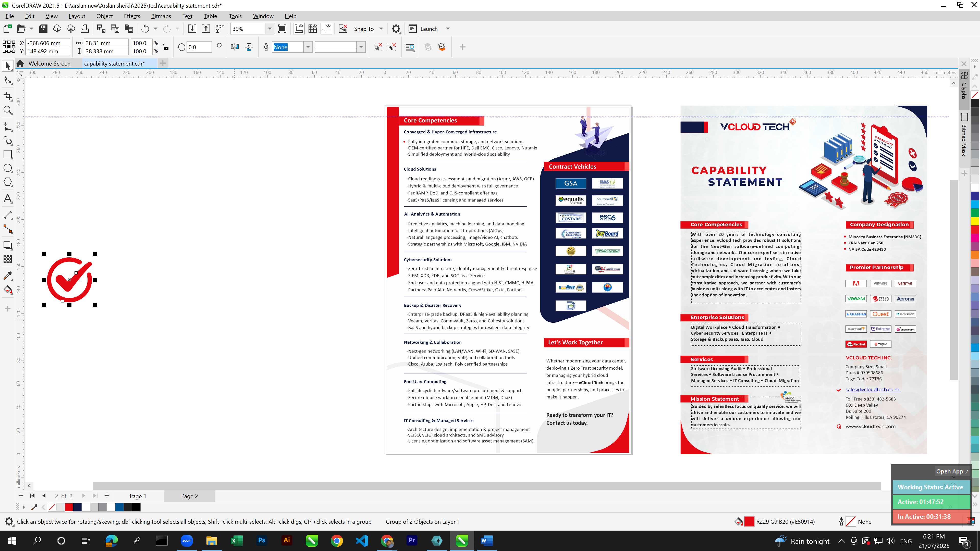Click the Launch button
Screen dimensions: 980x551
(423, 29)
